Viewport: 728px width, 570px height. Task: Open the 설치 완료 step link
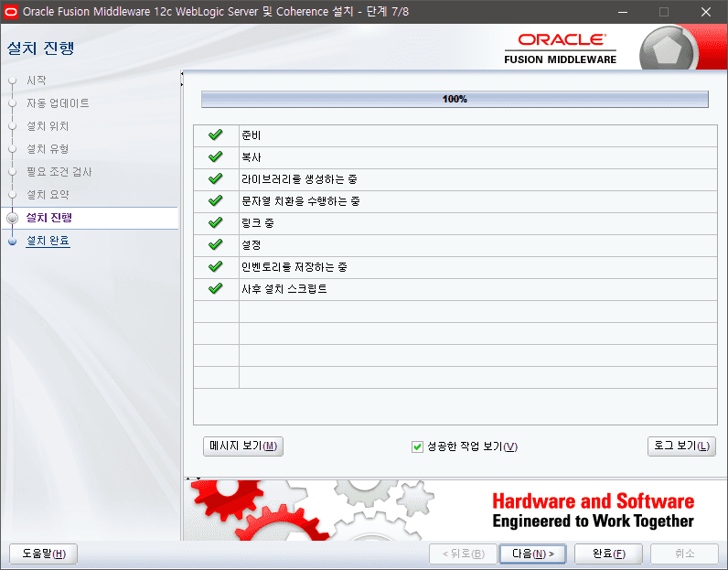[x=48, y=241]
